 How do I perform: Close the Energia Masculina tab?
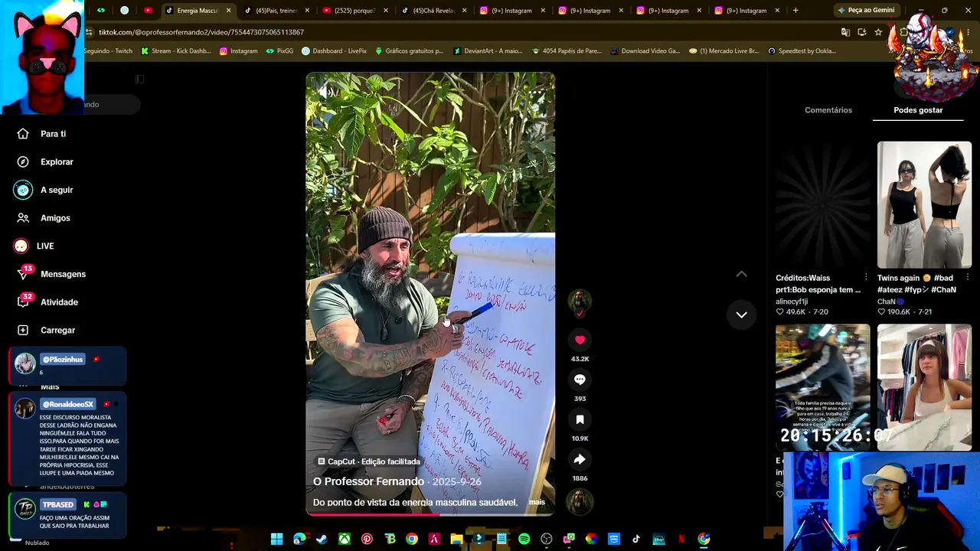(x=228, y=11)
